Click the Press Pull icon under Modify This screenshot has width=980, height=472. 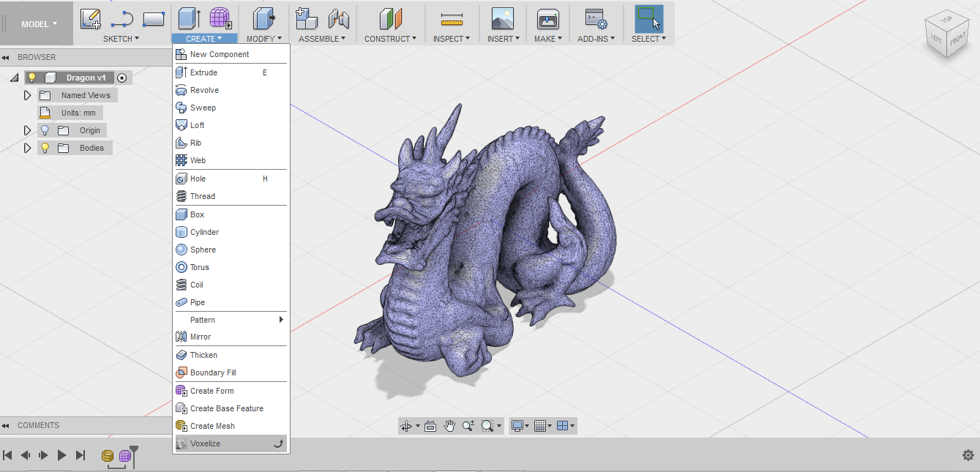(x=262, y=19)
